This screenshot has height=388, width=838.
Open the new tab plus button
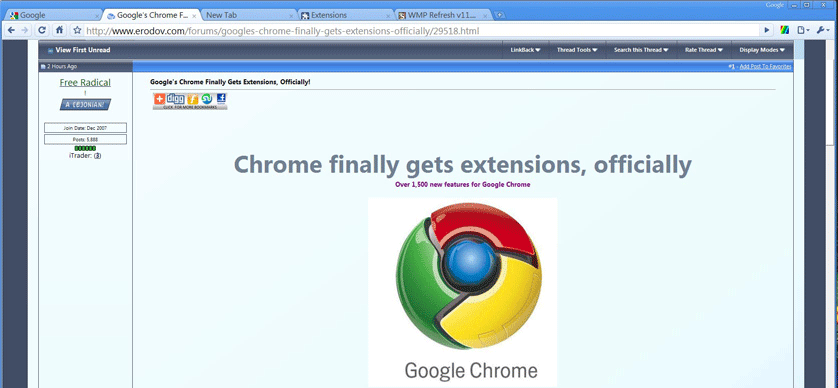499,15
